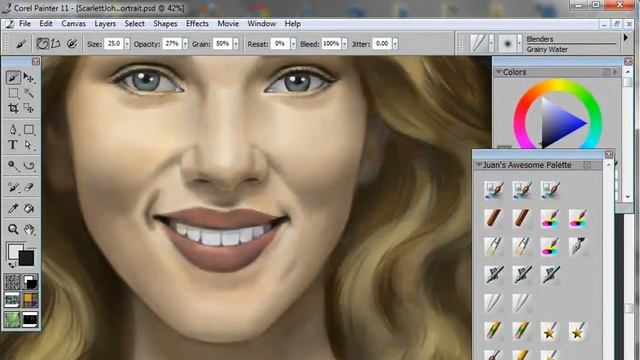Enable Straight Line Strokes mode
Image resolution: width=640 pixels, height=360 pixels.
[x=56, y=44]
